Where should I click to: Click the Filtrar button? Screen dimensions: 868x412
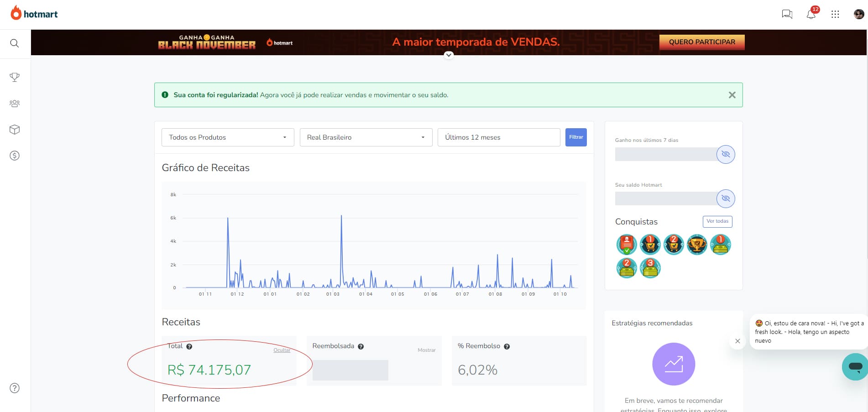click(x=576, y=137)
